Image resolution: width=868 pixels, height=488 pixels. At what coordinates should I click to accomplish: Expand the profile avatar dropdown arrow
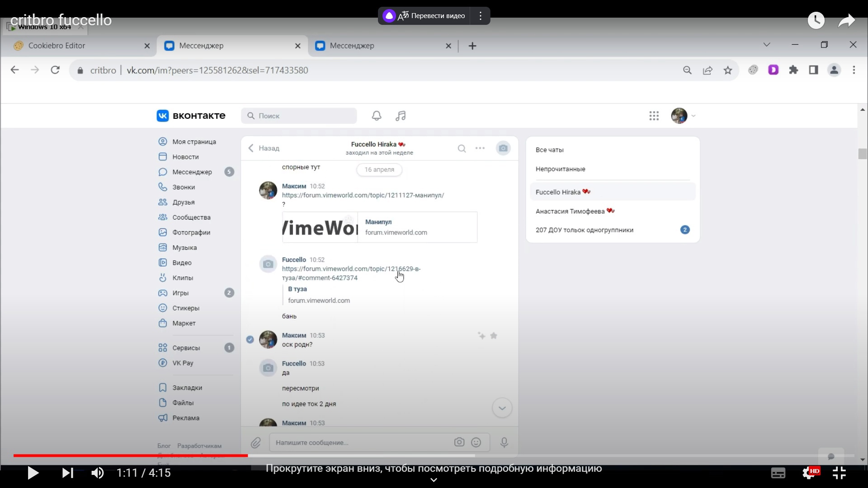(693, 116)
